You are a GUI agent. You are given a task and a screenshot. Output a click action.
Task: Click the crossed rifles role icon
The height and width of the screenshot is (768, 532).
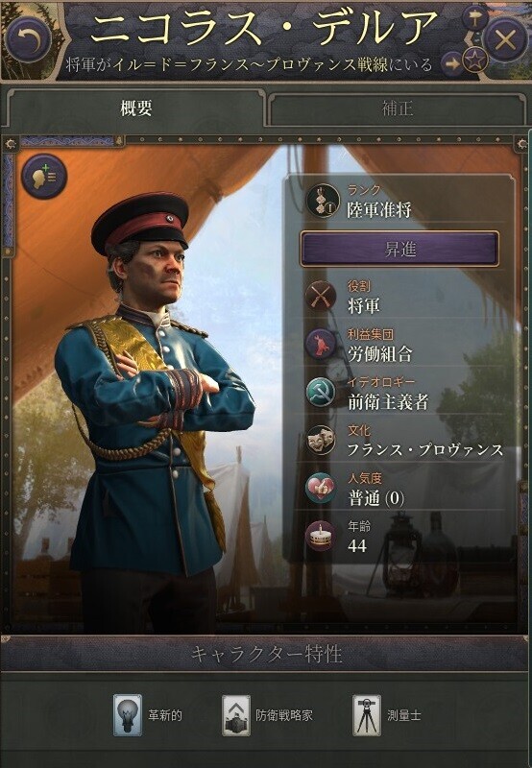[x=321, y=297]
